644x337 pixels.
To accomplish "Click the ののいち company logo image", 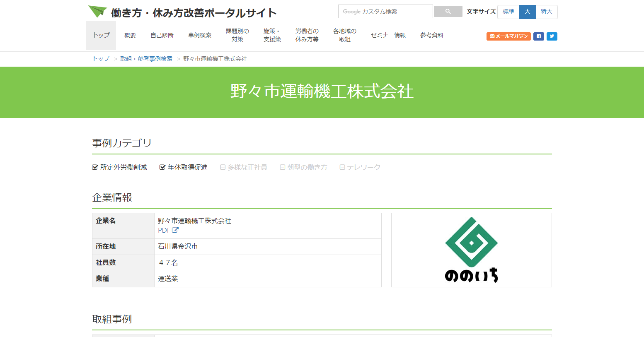I will point(471,250).
